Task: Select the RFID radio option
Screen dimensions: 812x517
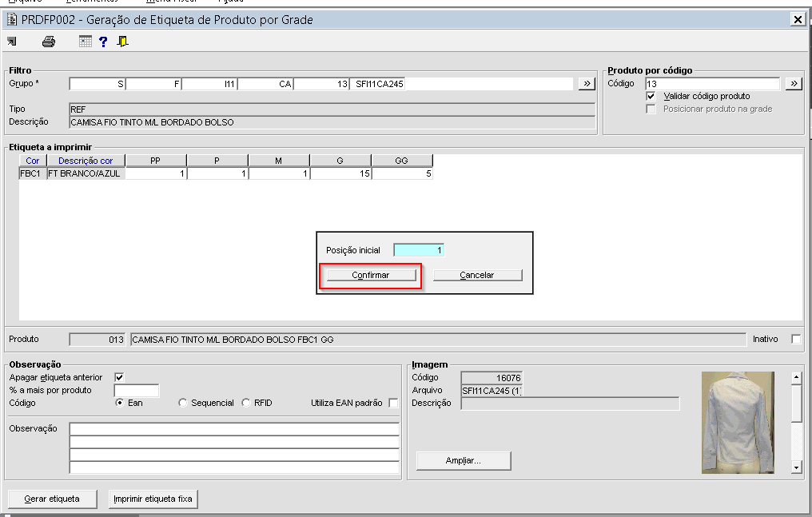Action: click(x=246, y=403)
